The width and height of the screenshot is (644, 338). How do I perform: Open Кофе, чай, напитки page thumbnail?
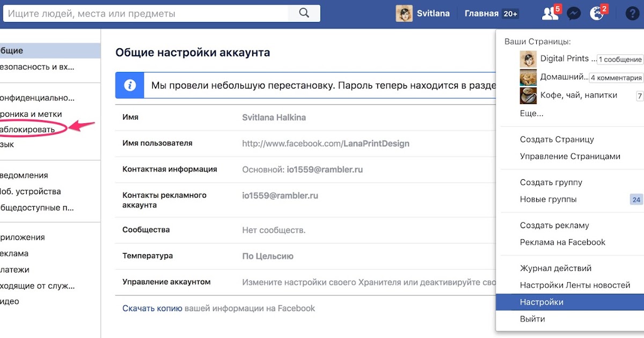pos(528,95)
